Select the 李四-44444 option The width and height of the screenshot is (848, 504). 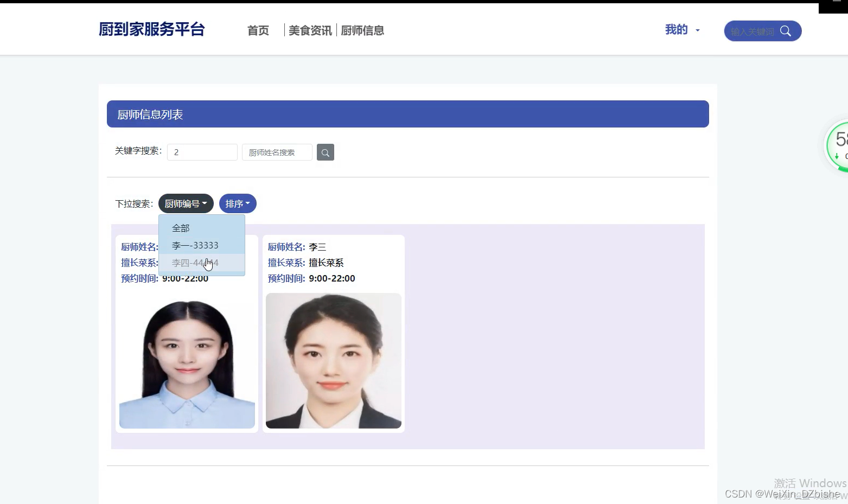(x=195, y=263)
